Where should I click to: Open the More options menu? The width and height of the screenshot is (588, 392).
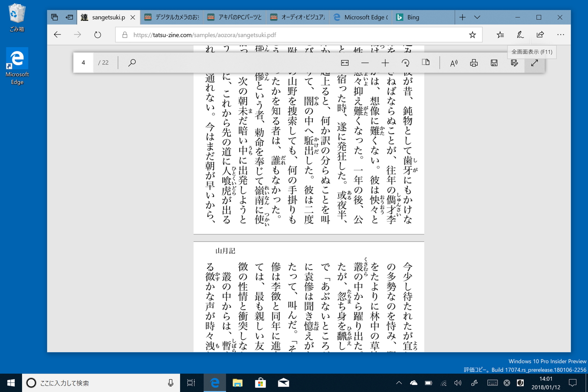point(560,34)
